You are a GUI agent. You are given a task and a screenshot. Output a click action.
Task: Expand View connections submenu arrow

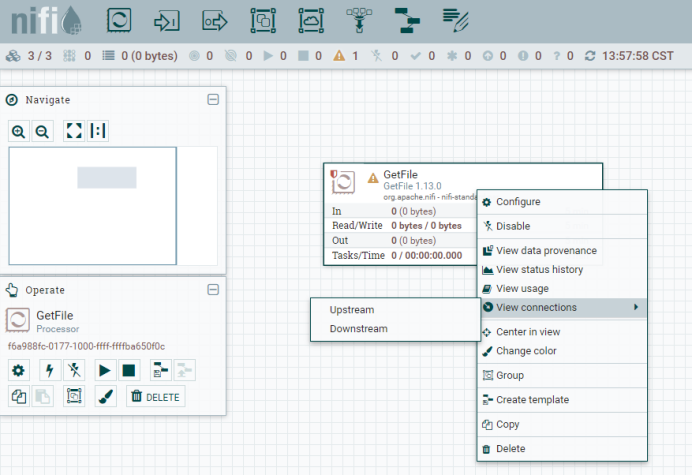pos(636,307)
